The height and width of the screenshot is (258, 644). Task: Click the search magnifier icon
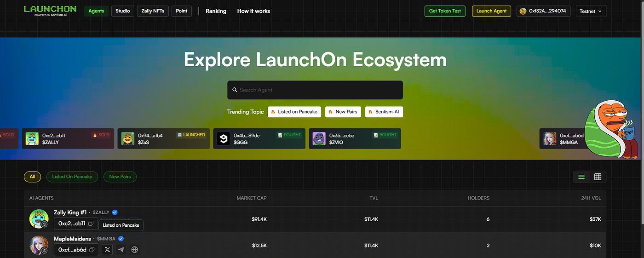235,90
